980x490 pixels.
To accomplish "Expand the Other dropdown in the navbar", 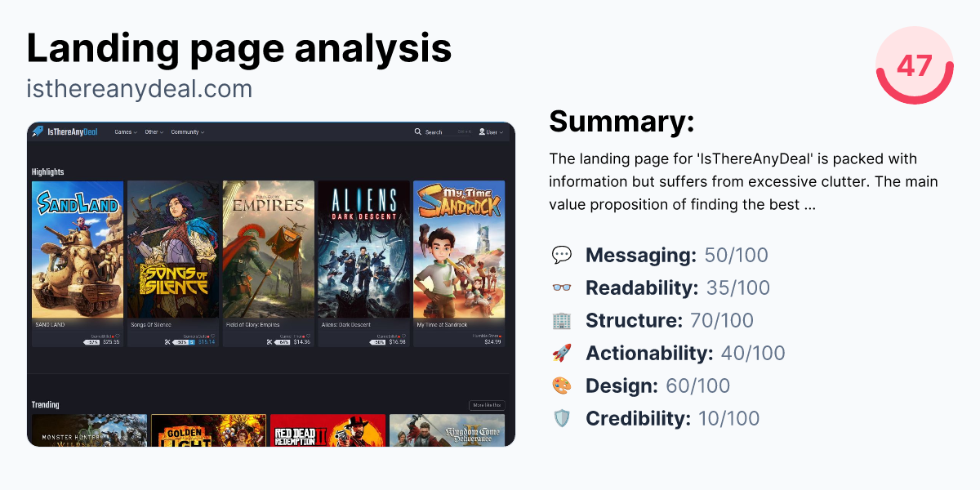I will click(154, 131).
